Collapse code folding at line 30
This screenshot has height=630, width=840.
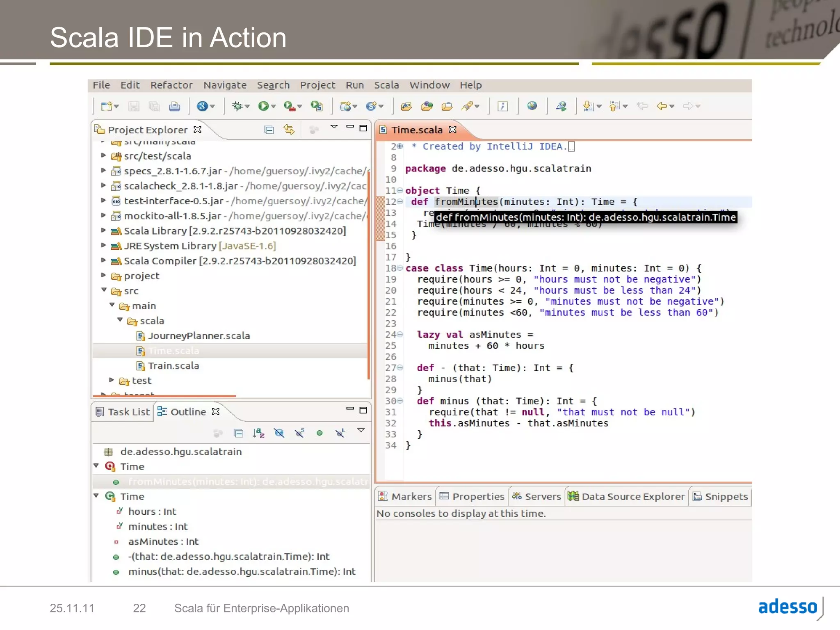400,401
